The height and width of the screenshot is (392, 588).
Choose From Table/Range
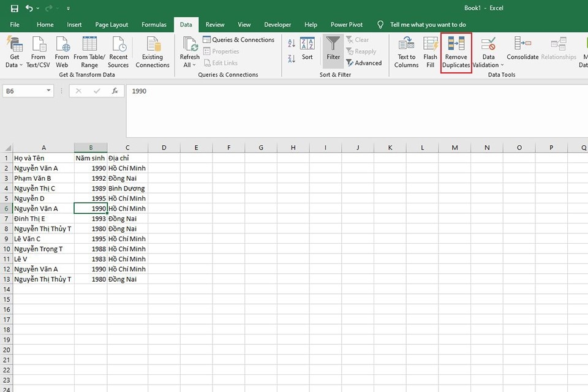click(89, 52)
